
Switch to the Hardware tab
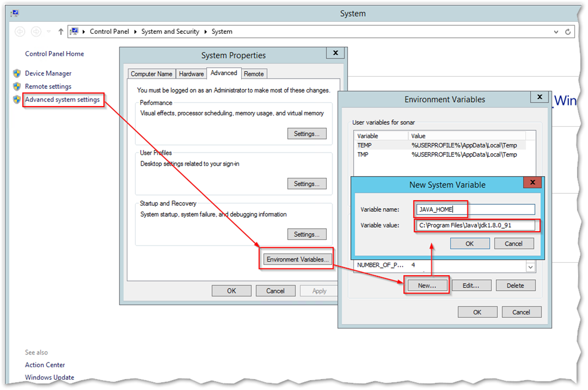191,74
